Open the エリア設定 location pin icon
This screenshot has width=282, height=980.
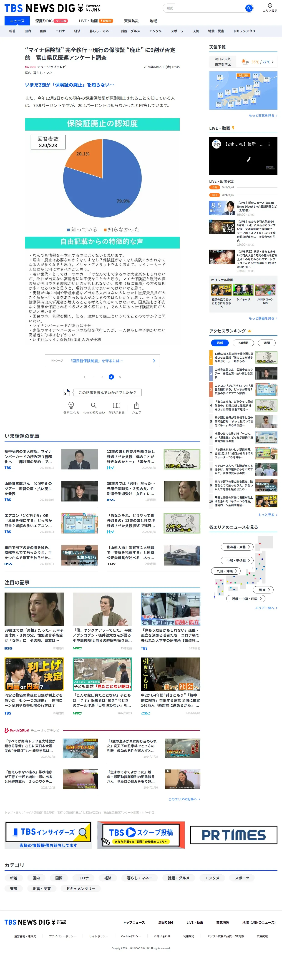pos(270,6)
